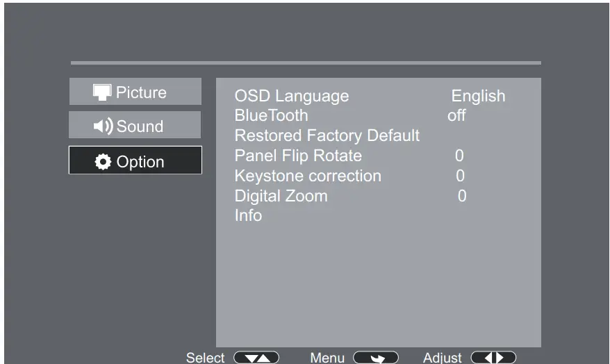Select the BlueTooth setting row
Image resolution: width=610 pixels, height=364 pixels.
pos(271,115)
